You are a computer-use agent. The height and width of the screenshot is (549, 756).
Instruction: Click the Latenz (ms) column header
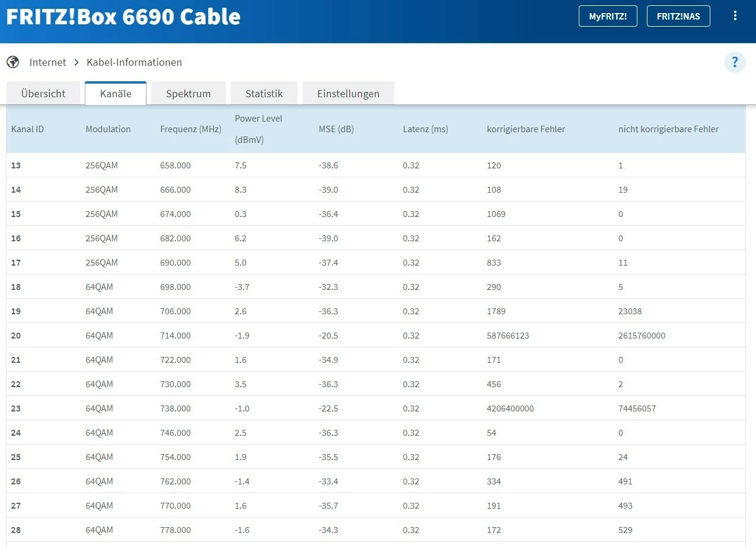(x=426, y=129)
